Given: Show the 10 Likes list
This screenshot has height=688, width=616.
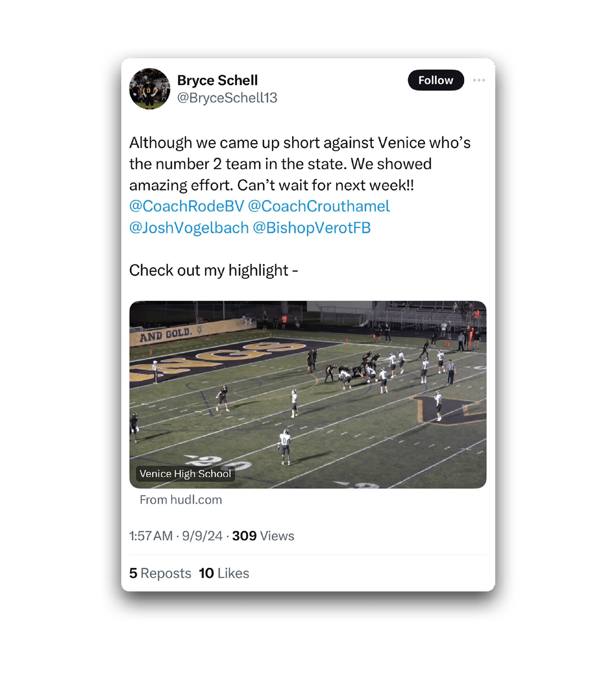Looking at the screenshot, I should (x=224, y=573).
